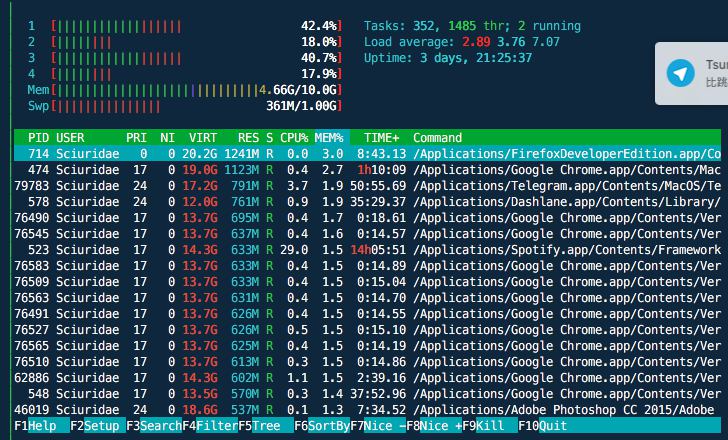Click the Command column header
Screen dimensions: 728x440
[437, 138]
